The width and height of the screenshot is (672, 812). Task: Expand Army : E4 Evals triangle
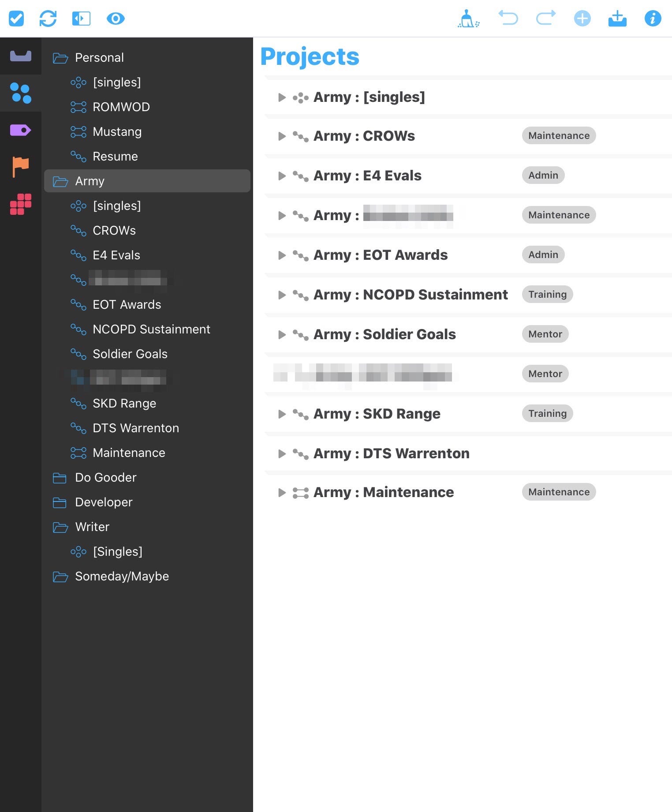click(282, 176)
